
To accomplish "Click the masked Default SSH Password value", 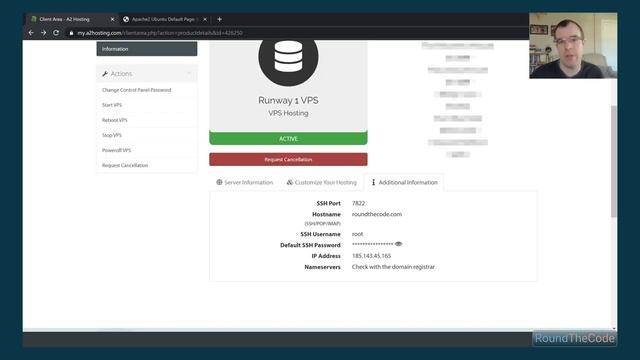I will pyautogui.click(x=372, y=244).
